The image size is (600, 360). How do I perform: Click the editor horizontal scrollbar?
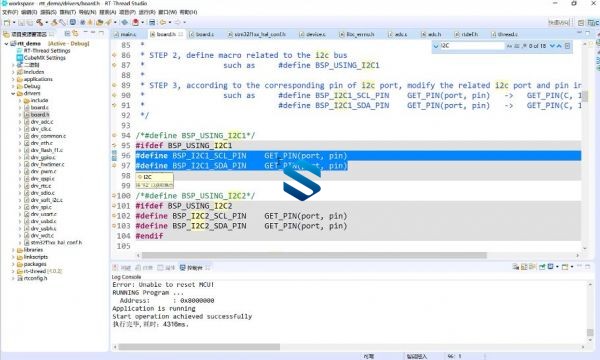point(314,255)
